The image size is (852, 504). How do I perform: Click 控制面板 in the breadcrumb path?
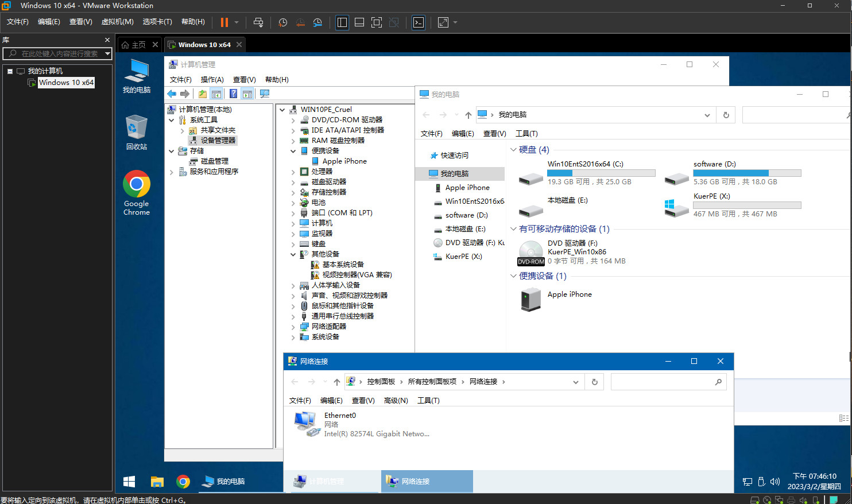click(x=381, y=382)
